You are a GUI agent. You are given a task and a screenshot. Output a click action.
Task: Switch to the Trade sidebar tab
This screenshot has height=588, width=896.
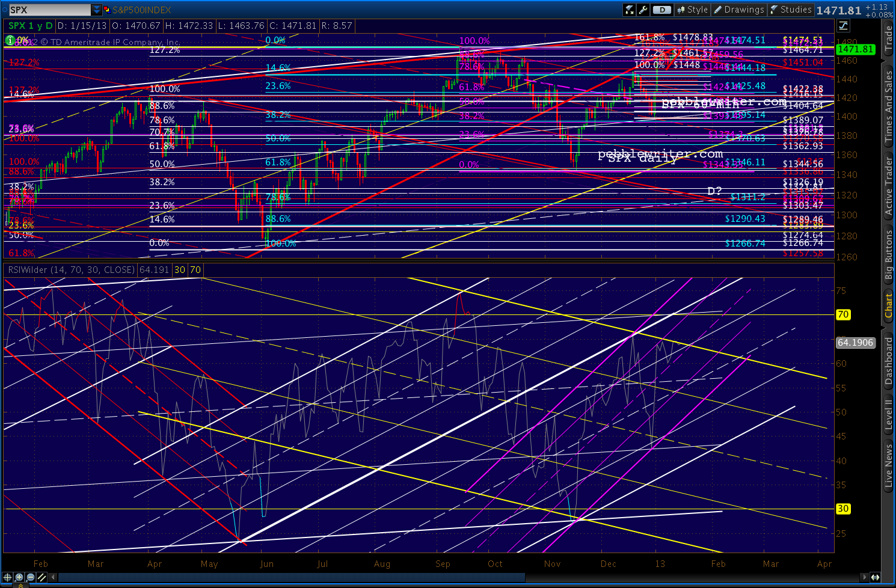pos(889,38)
